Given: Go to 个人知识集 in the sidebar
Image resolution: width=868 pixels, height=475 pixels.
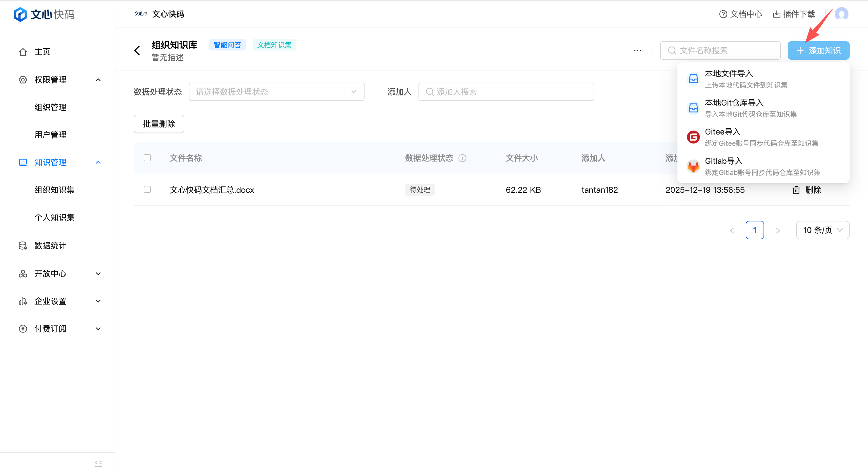Looking at the screenshot, I should (x=54, y=217).
